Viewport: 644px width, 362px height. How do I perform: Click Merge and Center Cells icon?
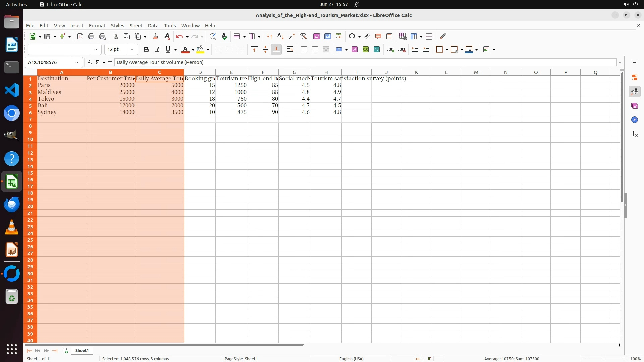click(x=304, y=50)
